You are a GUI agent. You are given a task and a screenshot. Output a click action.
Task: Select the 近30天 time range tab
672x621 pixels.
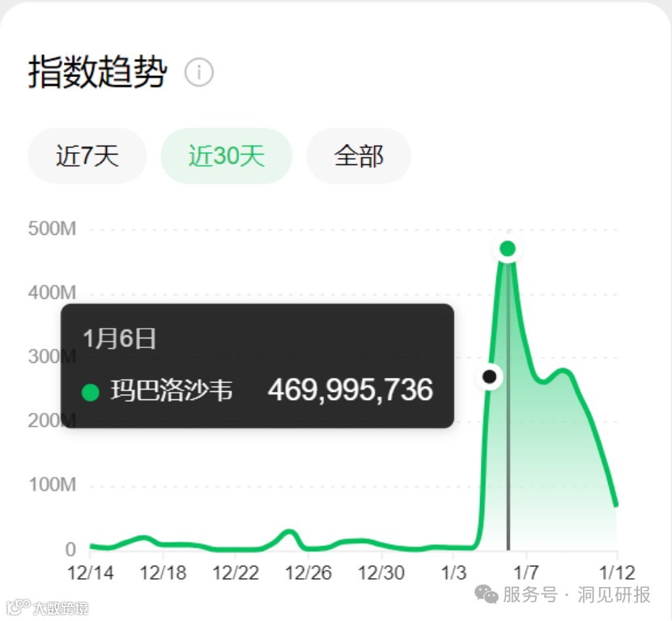226,155
